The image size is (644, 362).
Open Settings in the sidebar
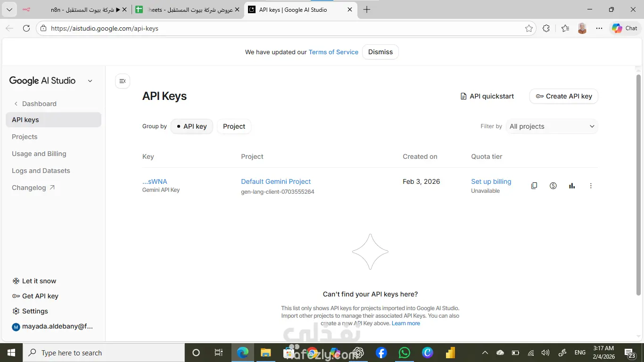(x=30, y=311)
